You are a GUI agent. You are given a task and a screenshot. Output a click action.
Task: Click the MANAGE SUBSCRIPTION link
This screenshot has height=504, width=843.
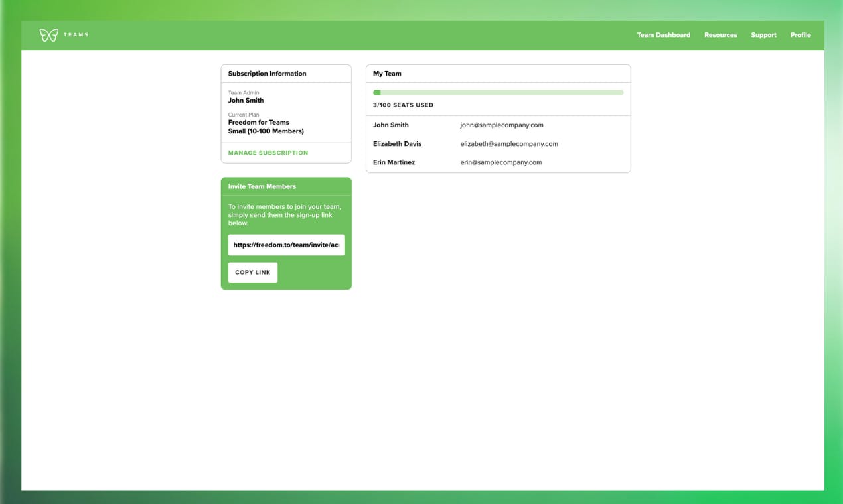[x=268, y=153]
